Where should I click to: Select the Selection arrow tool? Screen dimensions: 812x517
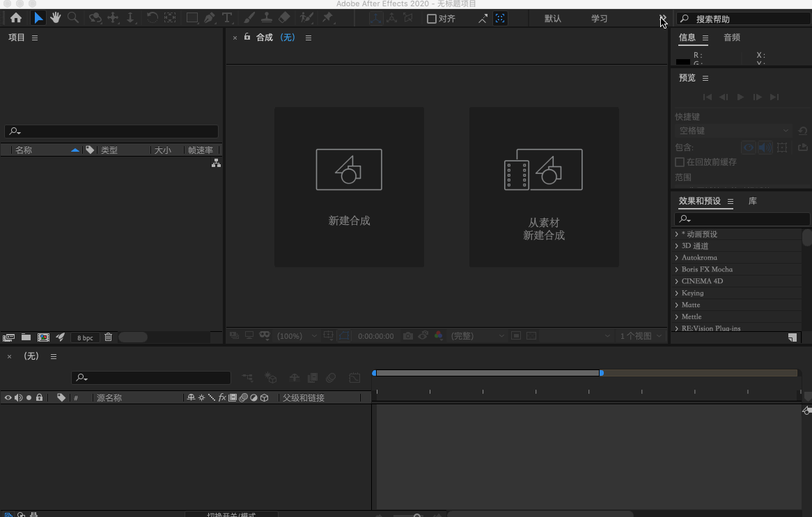coord(38,18)
